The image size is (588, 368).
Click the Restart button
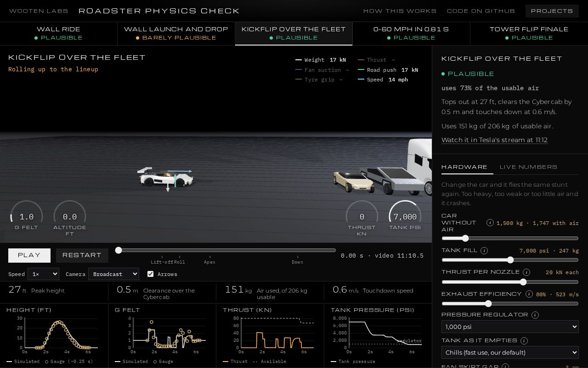click(x=82, y=255)
